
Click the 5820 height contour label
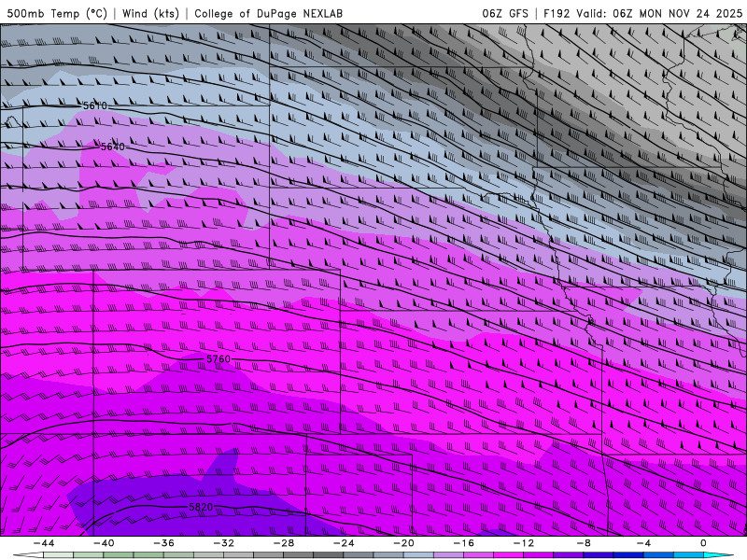[201, 507]
